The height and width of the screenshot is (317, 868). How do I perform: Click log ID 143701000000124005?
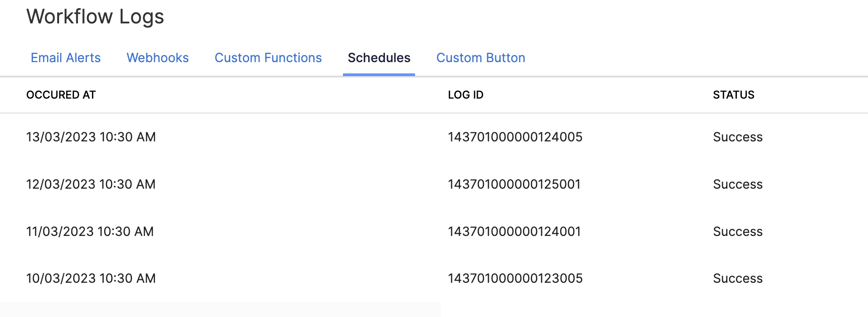(515, 137)
